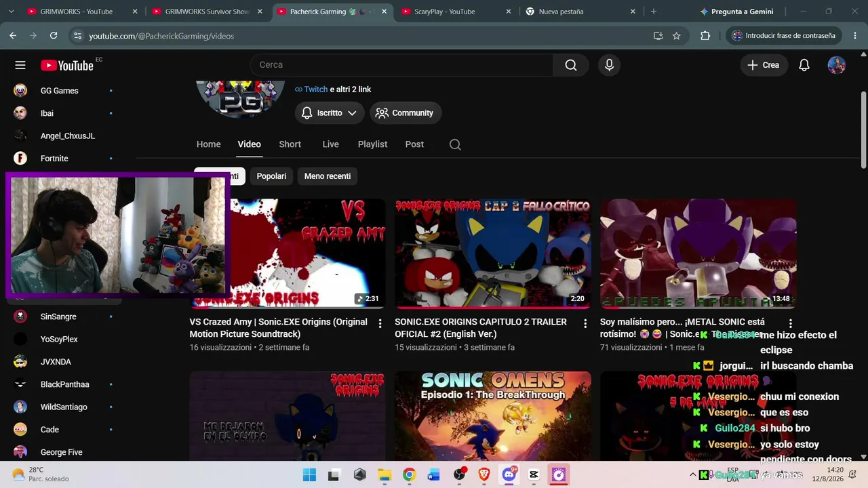Open Microsoft Word from the taskbar
Image resolution: width=868 pixels, height=488 pixels.
pos(434,475)
